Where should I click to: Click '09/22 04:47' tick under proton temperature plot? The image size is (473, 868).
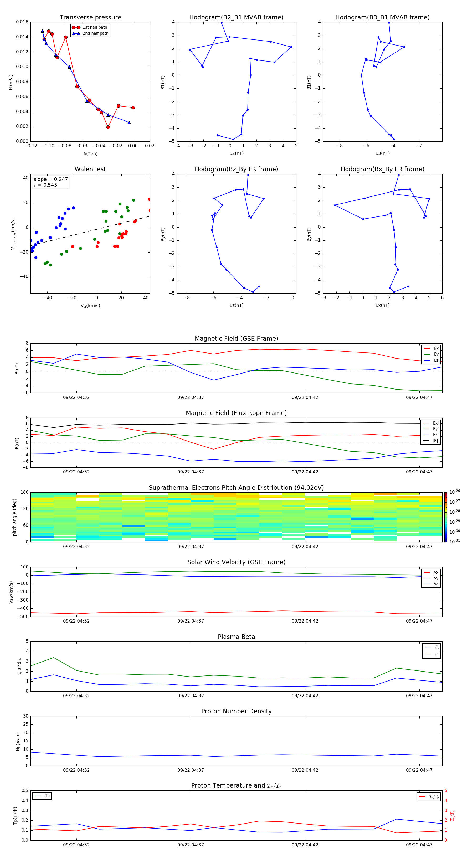coord(419,845)
